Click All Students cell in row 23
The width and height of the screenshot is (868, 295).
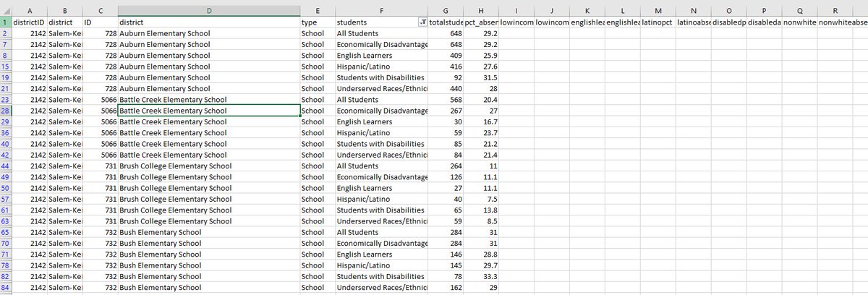coord(382,100)
